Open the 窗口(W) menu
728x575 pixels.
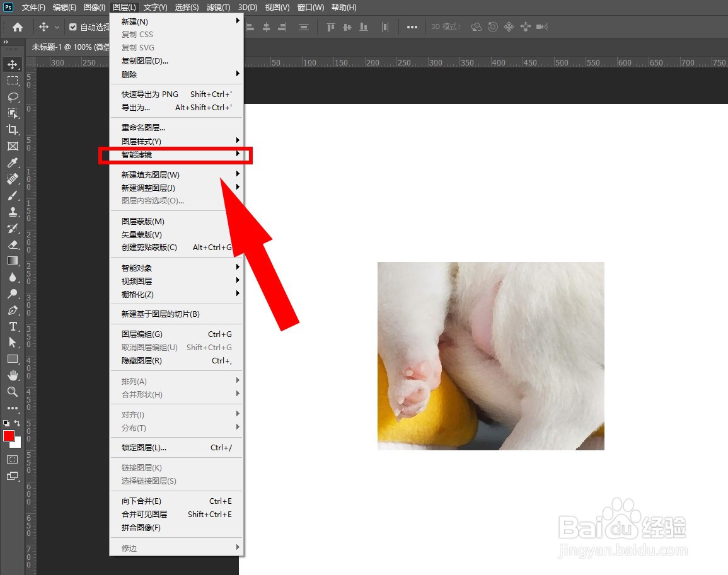click(311, 8)
